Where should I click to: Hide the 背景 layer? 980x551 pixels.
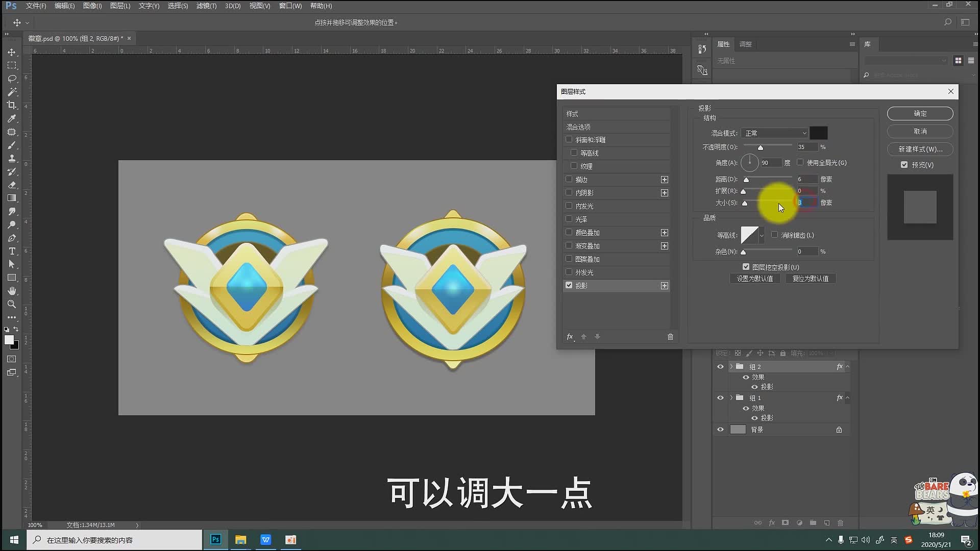tap(720, 430)
